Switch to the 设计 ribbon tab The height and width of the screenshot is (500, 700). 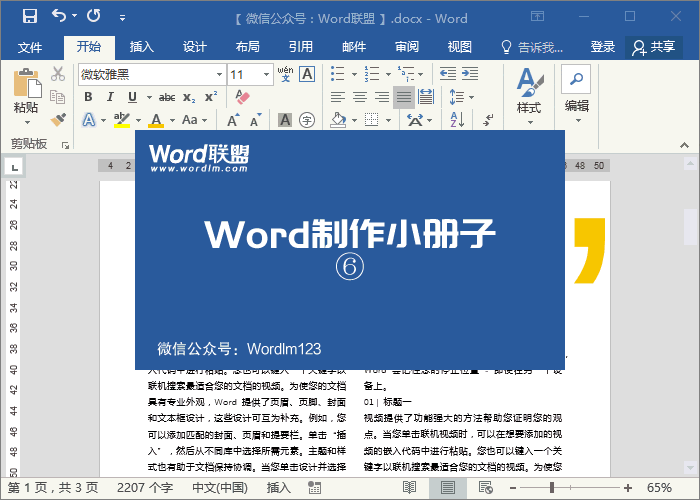coord(195,46)
